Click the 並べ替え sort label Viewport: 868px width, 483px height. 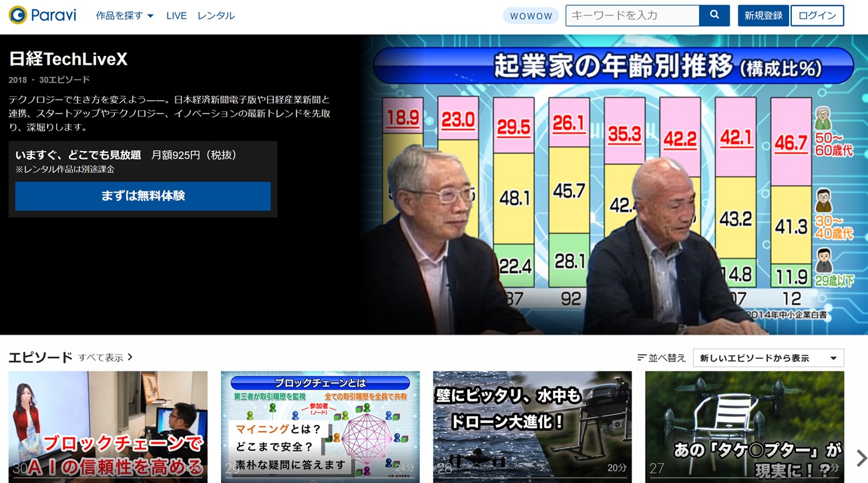pyautogui.click(x=662, y=358)
